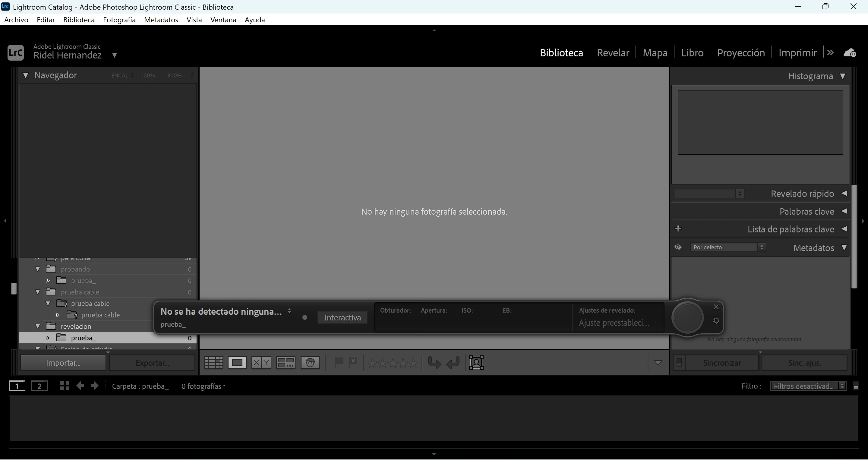Toggle filter switch next to Filtros desactivados
This screenshot has height=460, width=868.
[856, 386]
